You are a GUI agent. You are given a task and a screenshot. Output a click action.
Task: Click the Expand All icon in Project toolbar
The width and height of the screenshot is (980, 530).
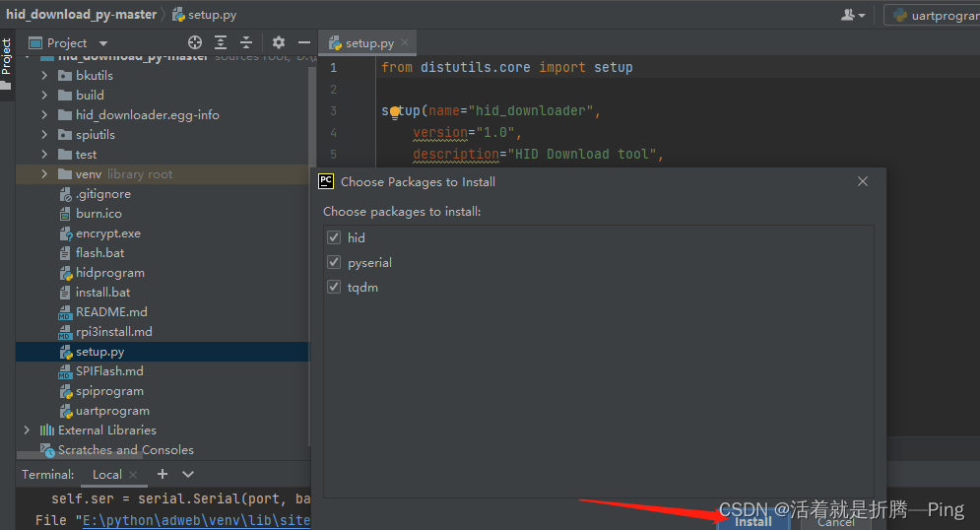point(221,42)
